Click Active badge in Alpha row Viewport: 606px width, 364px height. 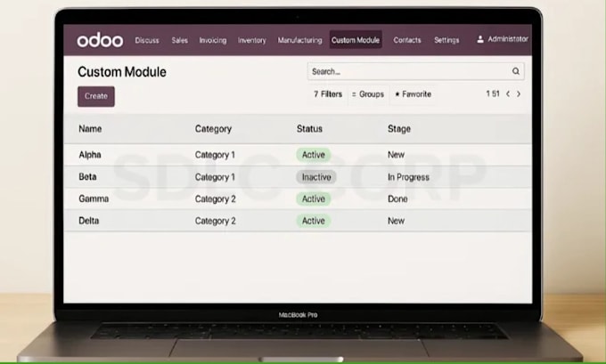(314, 155)
